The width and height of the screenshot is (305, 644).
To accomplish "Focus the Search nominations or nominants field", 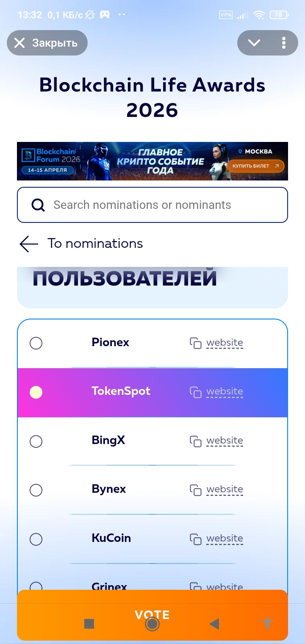I will [x=161, y=205].
